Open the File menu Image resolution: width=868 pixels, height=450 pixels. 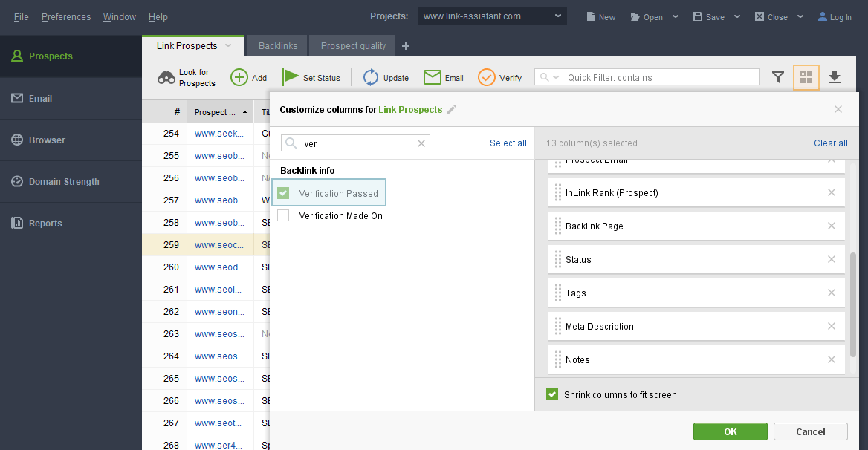coord(21,16)
